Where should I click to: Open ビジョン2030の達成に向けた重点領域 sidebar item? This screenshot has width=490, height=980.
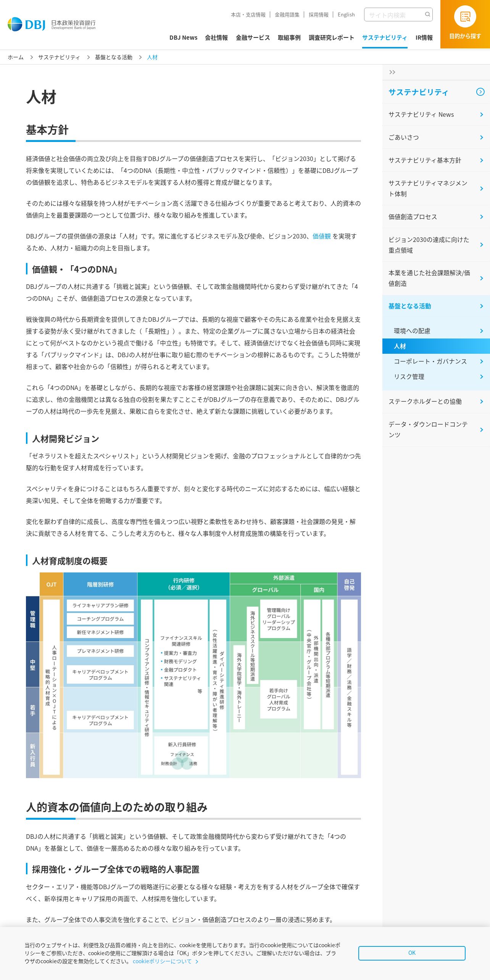(x=436, y=245)
